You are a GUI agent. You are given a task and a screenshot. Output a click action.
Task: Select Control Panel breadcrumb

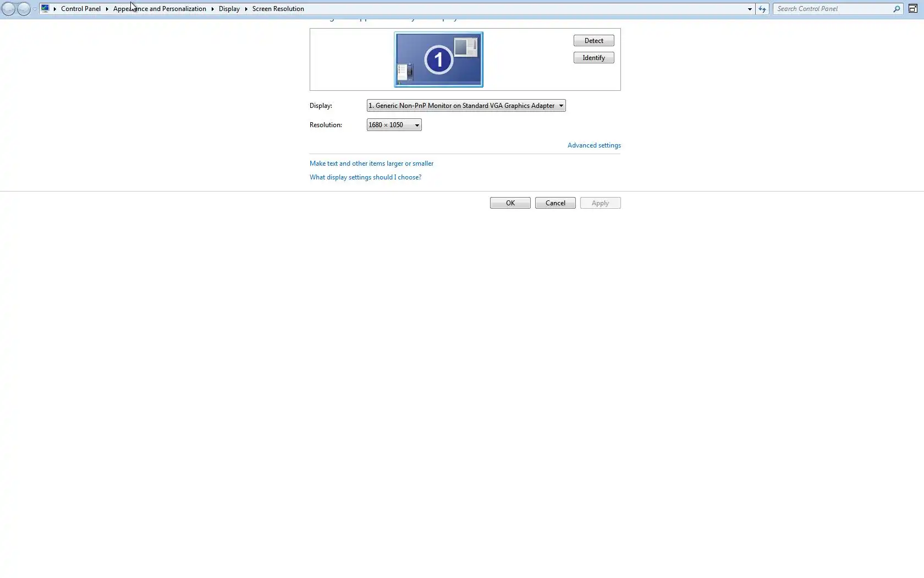[x=81, y=9]
